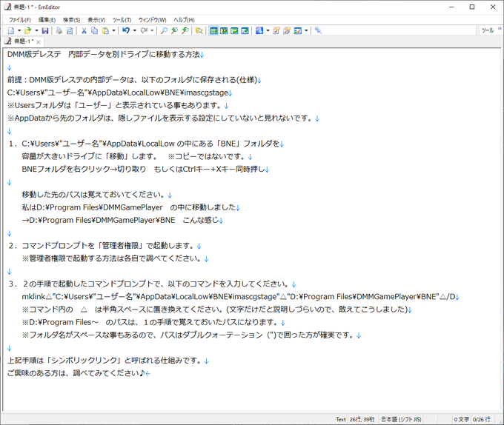The height and width of the screenshot is (425, 504).
Task: Click the Properties for Current Configuration icon
Action: click(276, 30)
